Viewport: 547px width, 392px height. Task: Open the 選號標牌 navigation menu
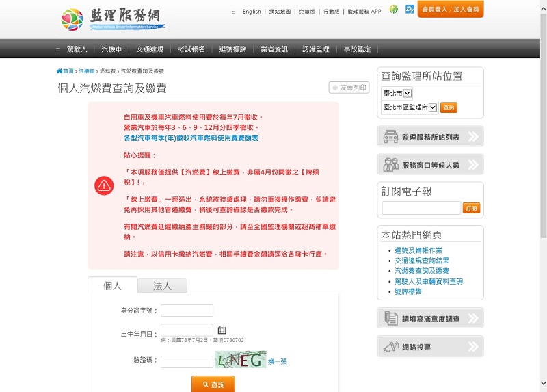(232, 49)
